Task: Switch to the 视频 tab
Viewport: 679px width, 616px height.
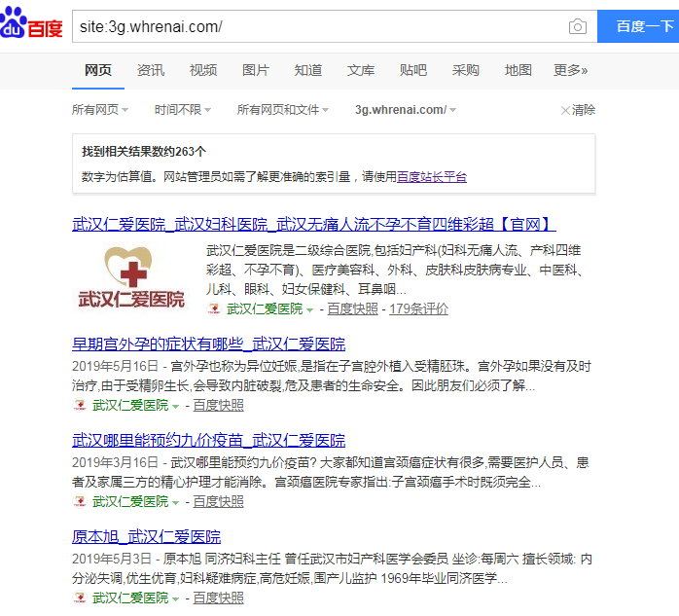Action: tap(203, 70)
